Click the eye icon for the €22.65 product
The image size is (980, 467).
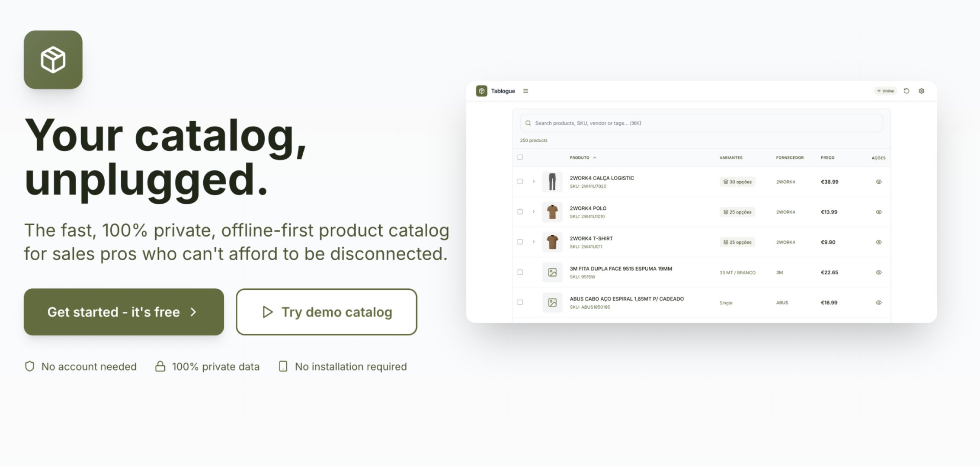tap(878, 272)
